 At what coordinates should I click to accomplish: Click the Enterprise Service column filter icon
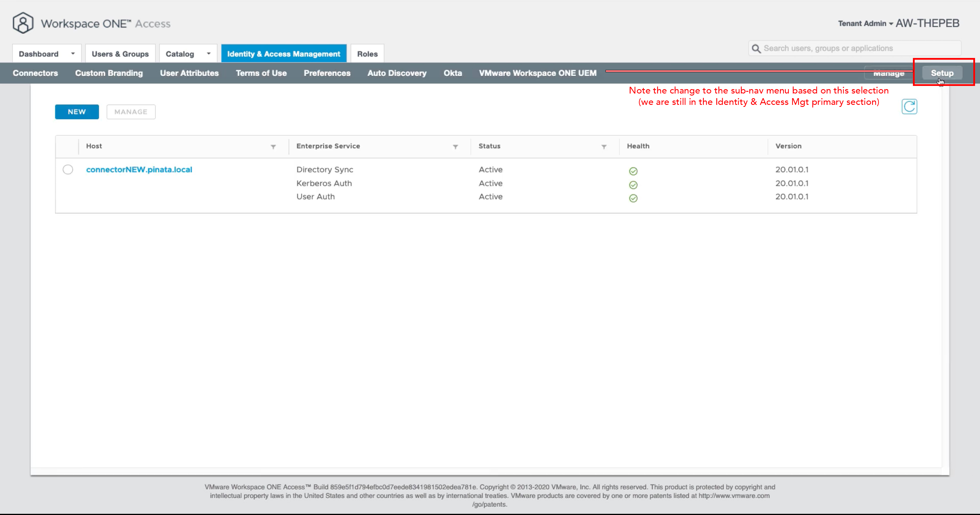(x=455, y=147)
